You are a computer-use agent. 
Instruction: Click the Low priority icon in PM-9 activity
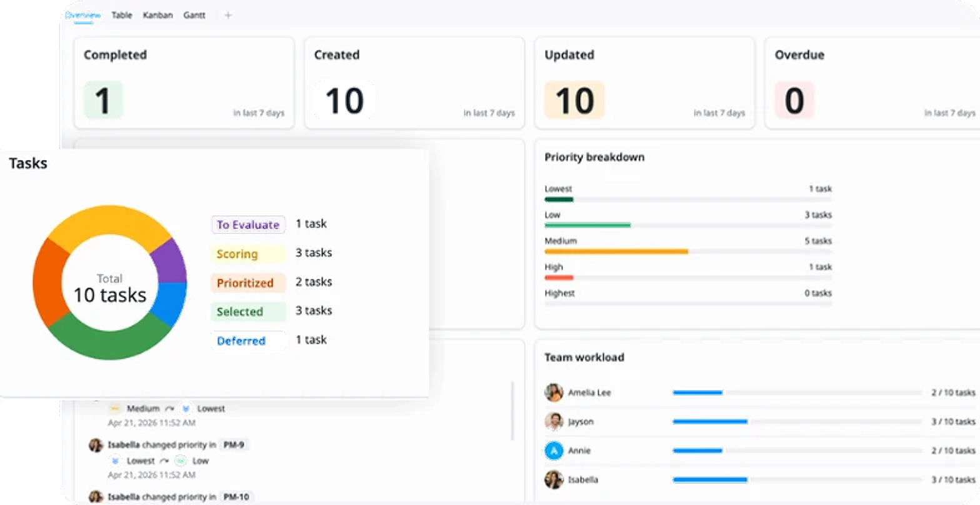(x=181, y=461)
